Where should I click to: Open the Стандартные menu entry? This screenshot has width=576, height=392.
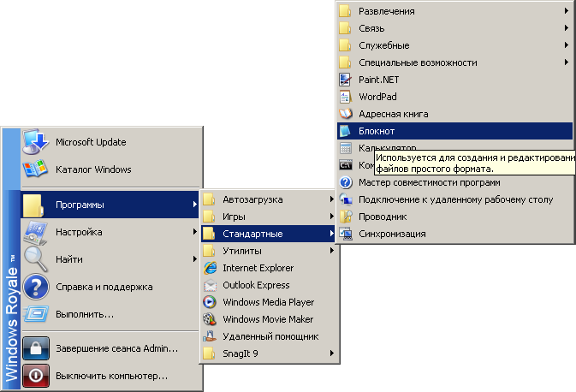pos(268,234)
